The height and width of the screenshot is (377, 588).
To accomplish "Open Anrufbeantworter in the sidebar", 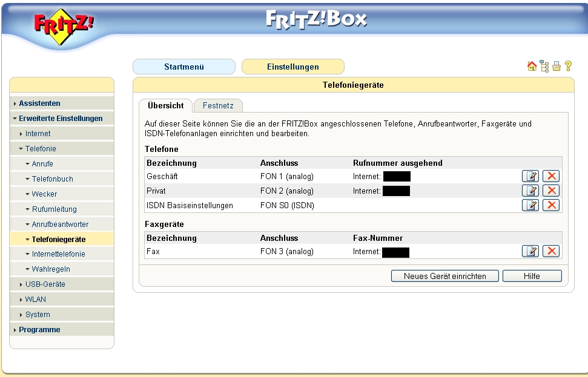I will [x=60, y=225].
